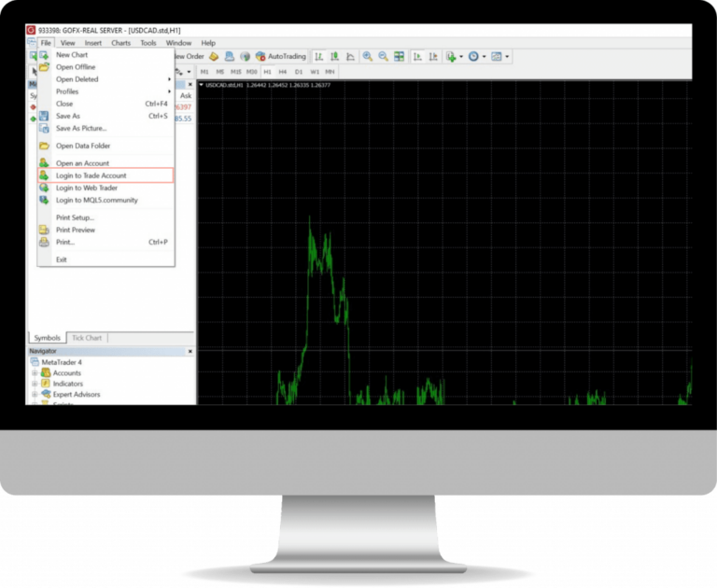This screenshot has width=717, height=588.
Task: Select M5 timeframe
Action: 220,72
